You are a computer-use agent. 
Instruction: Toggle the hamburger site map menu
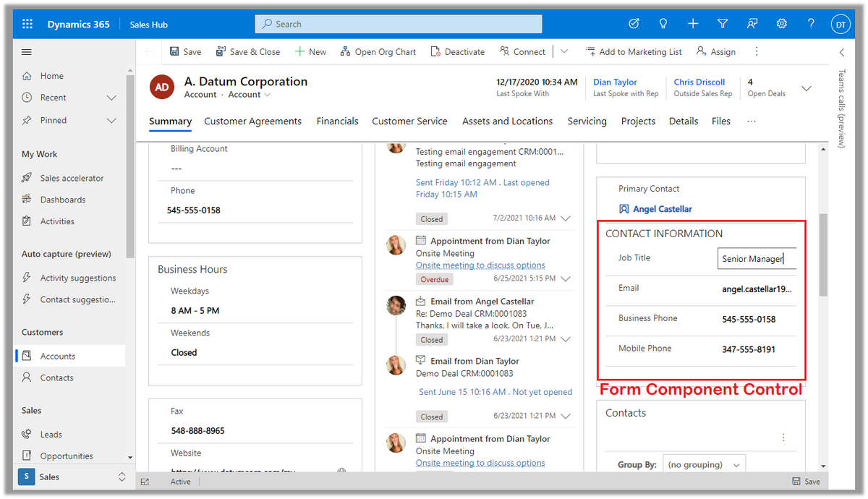click(x=27, y=52)
